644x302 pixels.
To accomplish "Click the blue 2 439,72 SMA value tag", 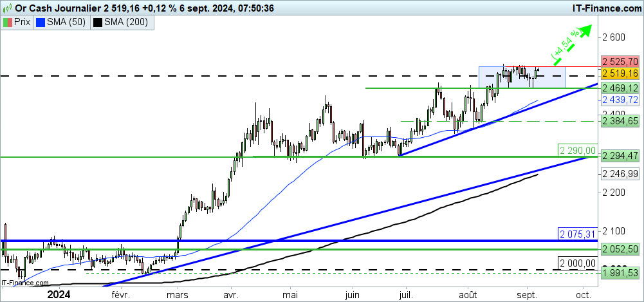I will pos(620,100).
